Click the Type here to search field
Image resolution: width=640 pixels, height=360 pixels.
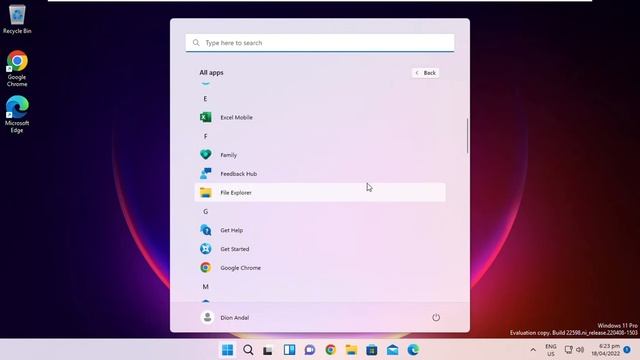pos(320,43)
